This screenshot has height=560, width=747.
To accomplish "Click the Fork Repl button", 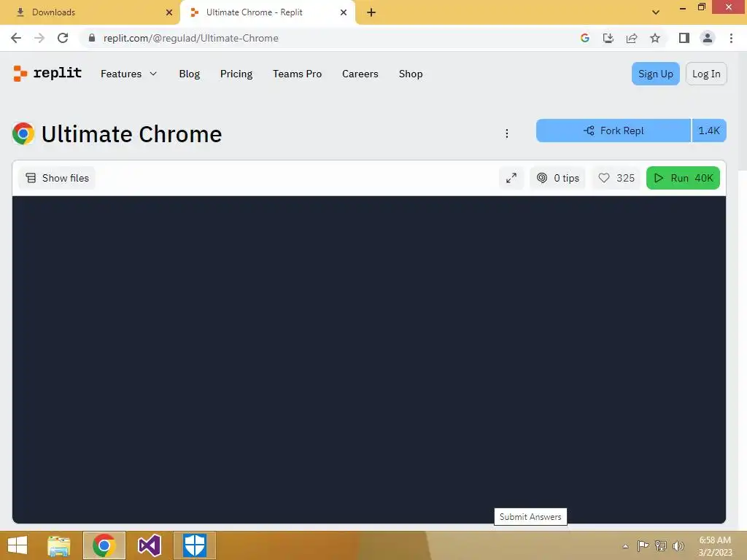I will pos(613,131).
